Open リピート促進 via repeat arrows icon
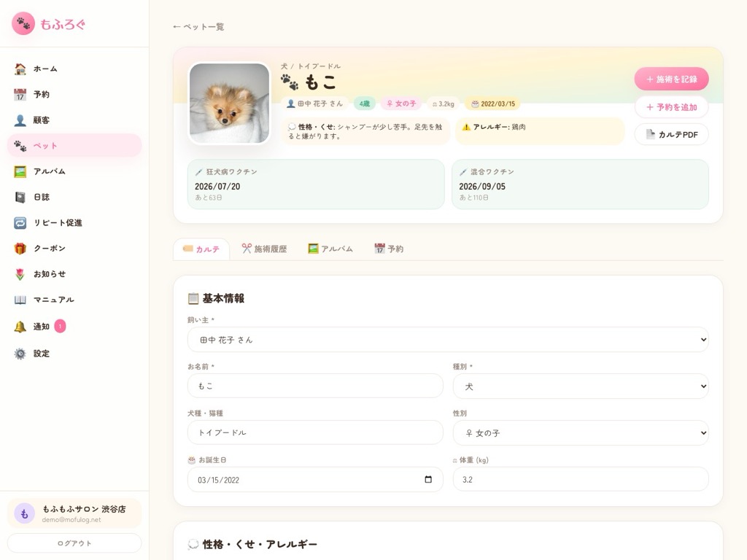Image resolution: width=747 pixels, height=560 pixels. (x=20, y=223)
